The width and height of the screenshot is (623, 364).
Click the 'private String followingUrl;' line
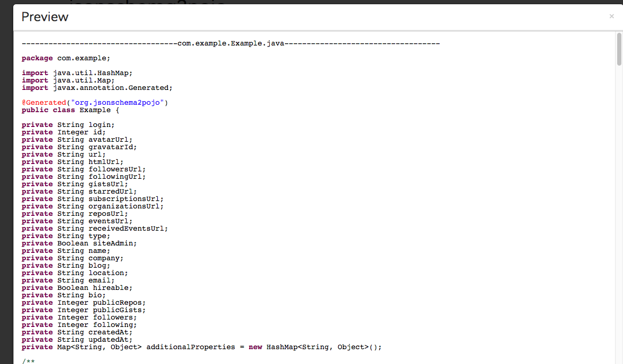tap(84, 177)
